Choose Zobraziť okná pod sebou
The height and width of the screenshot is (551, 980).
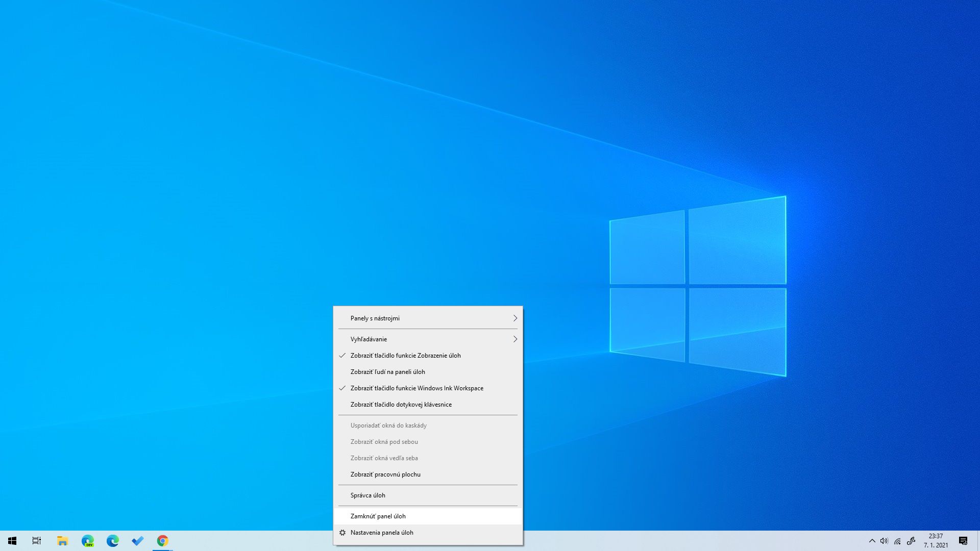428,442
